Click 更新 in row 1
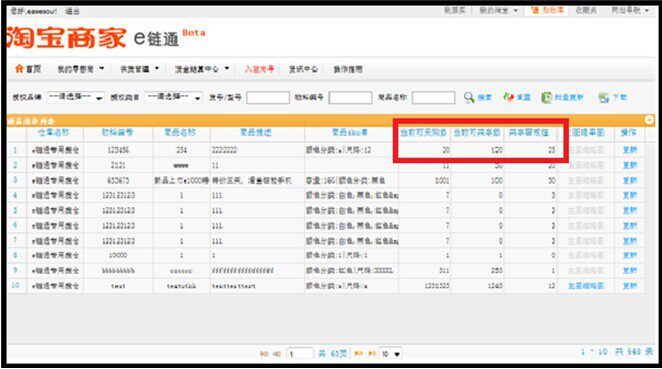Screen dimensions: 662x369 [629, 150]
